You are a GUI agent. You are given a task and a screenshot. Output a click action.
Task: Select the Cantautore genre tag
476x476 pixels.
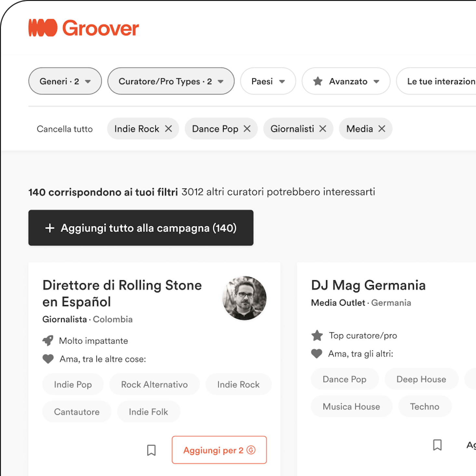[77, 412]
